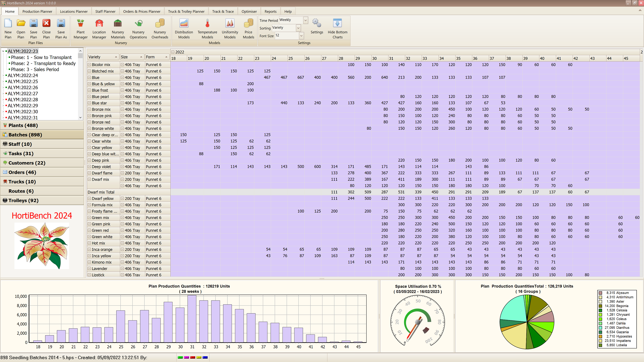Toggle the box beside Dwarf flame
The image size is (644, 362).
(x=89, y=173)
